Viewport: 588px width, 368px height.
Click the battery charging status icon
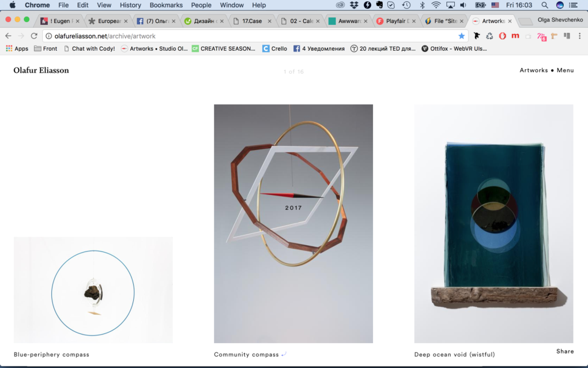point(480,5)
